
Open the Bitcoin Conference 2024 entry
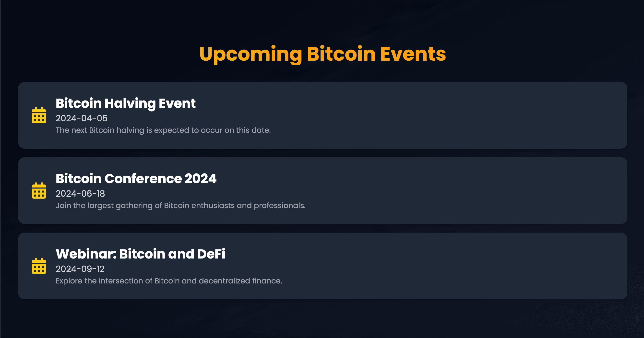point(136,179)
